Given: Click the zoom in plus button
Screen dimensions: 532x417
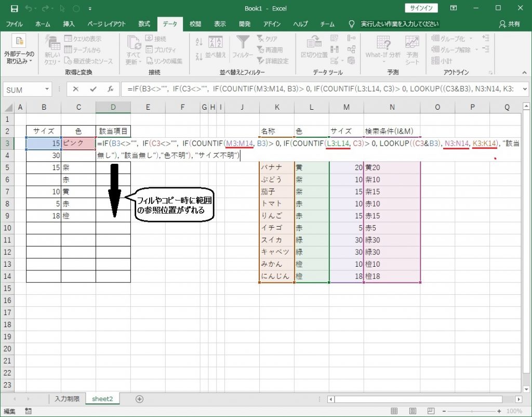Looking at the screenshot, I should [499, 411].
